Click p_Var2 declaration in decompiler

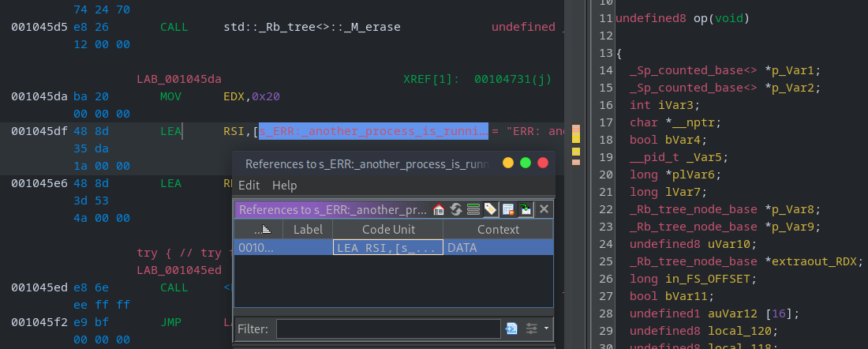point(725,88)
